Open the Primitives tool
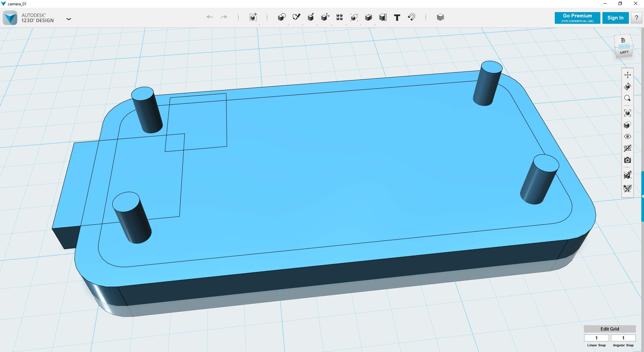Viewport: 644px width, 352px height. (281, 17)
